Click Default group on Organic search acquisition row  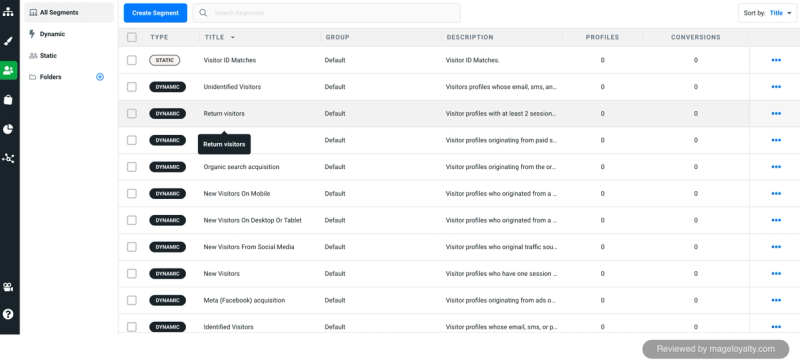pyautogui.click(x=335, y=167)
